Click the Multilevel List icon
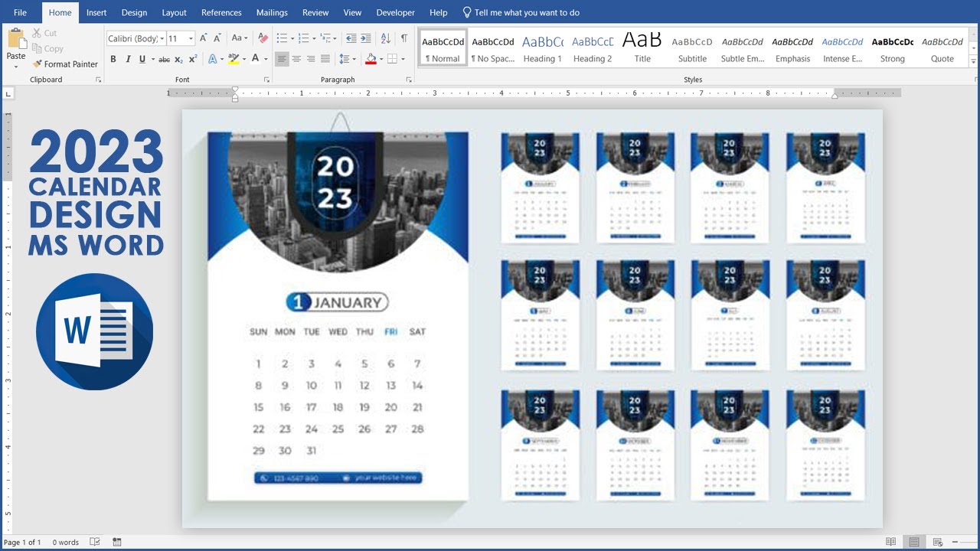Image resolution: width=980 pixels, height=551 pixels. pyautogui.click(x=325, y=38)
